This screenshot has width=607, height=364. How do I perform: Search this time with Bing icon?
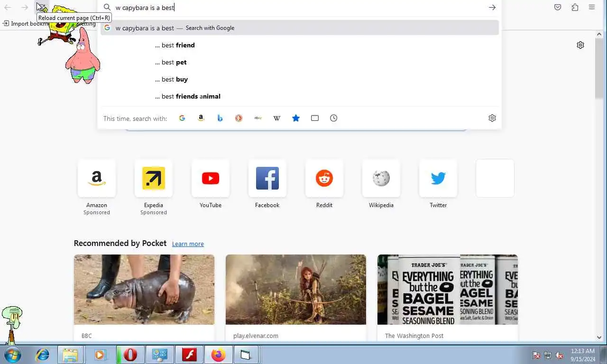pos(220,118)
